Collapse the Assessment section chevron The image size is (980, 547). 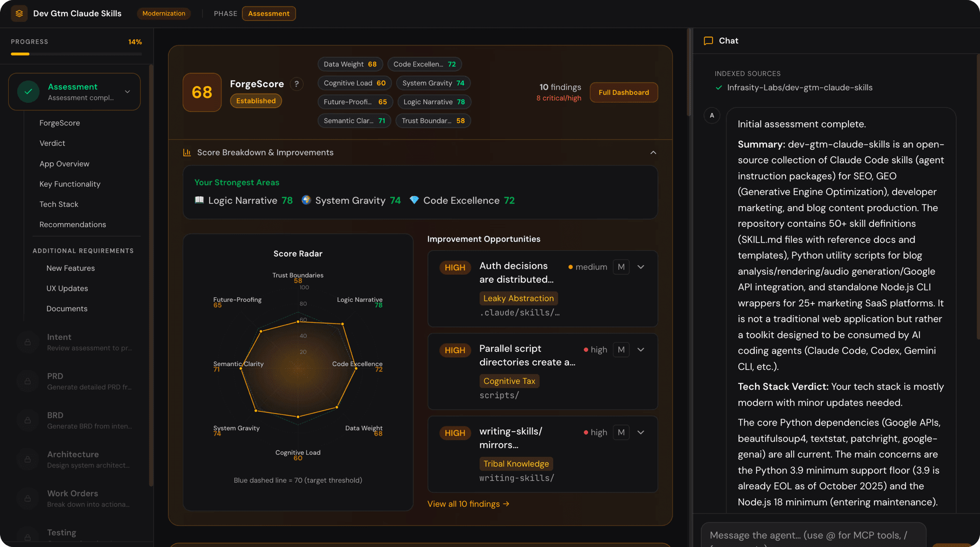(x=127, y=92)
